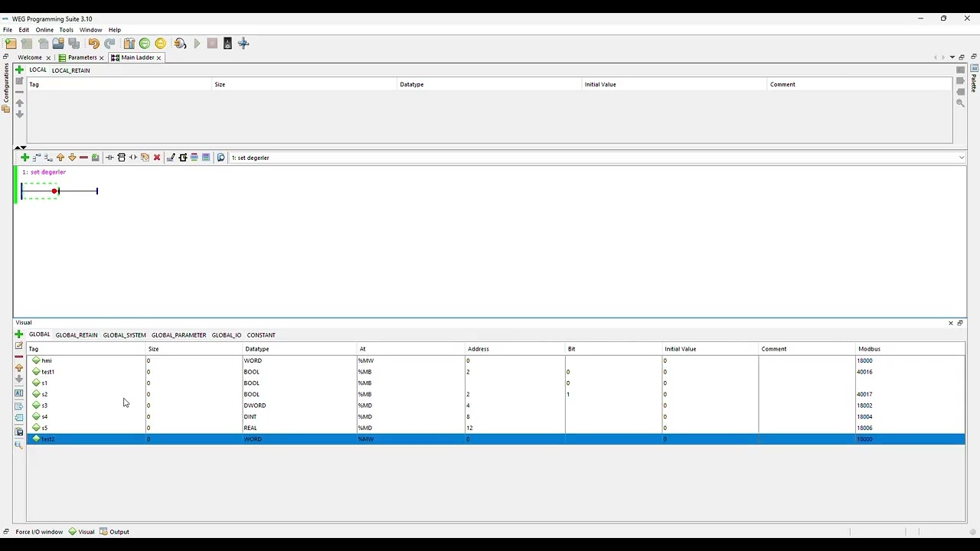Open the Online menu
This screenshot has height=551, width=980.
coord(44,30)
